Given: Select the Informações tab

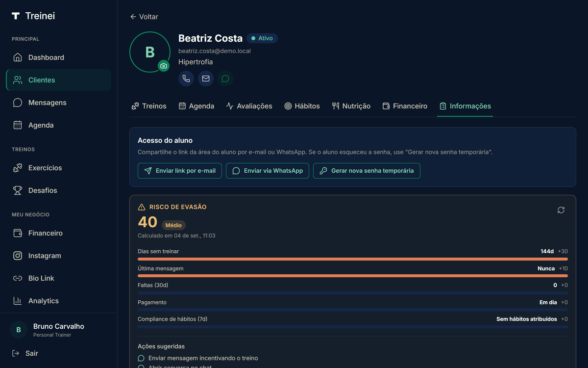Looking at the screenshot, I should [x=465, y=106].
